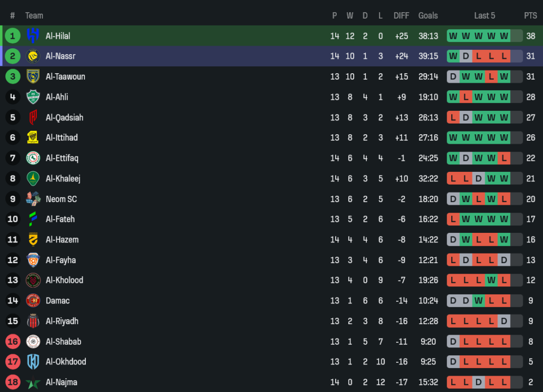Click Al-Hilal's most recent W result badge
The width and height of the screenshot is (543, 392).
(x=504, y=36)
